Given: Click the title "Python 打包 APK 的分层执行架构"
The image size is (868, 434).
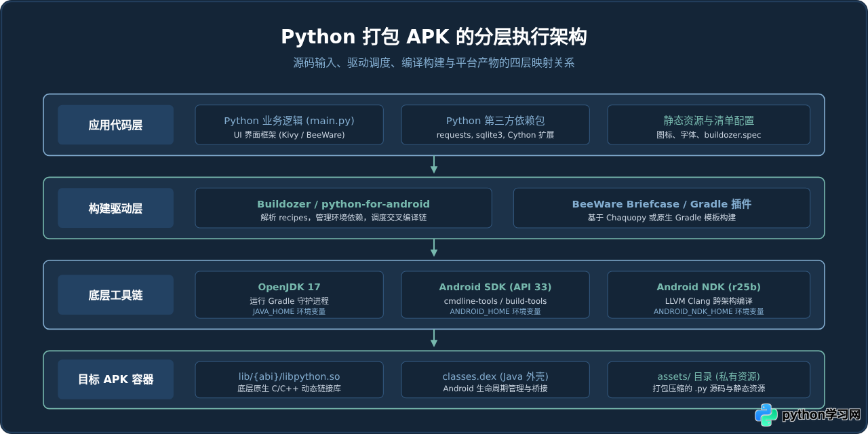Looking at the screenshot, I should [x=434, y=37].
